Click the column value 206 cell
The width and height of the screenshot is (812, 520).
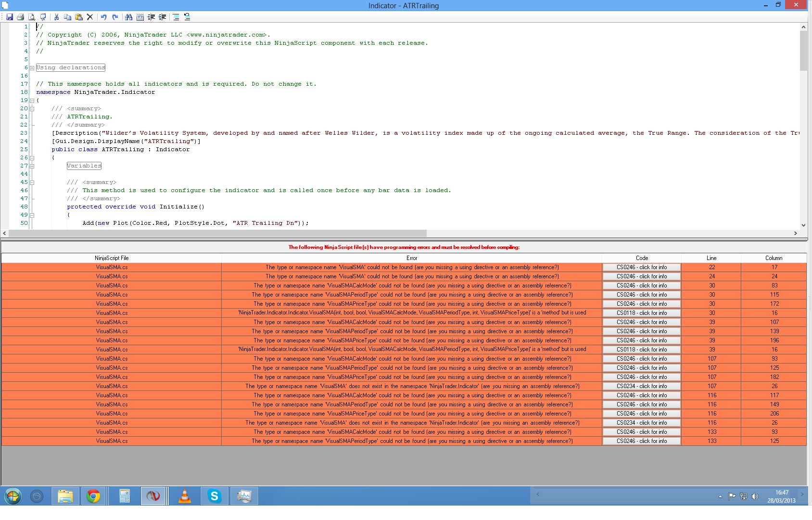point(774,414)
